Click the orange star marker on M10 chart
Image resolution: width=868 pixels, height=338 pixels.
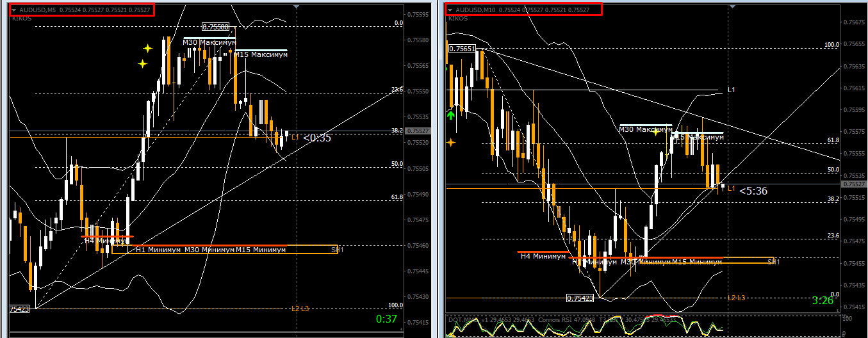(452, 143)
